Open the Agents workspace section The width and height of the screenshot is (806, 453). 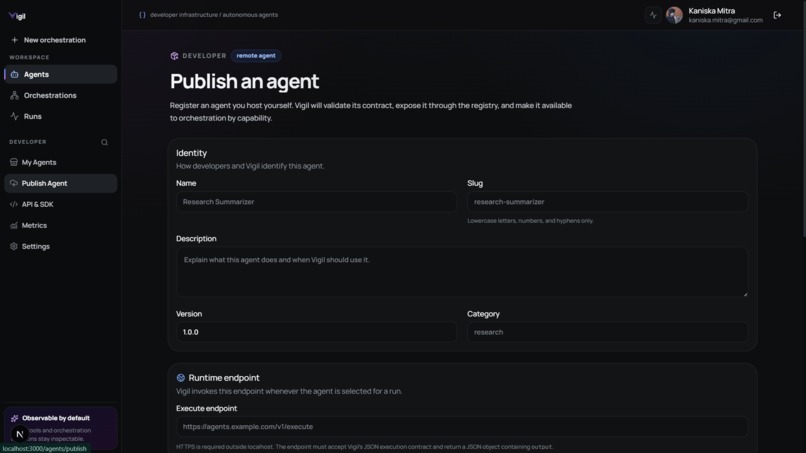tap(61, 75)
